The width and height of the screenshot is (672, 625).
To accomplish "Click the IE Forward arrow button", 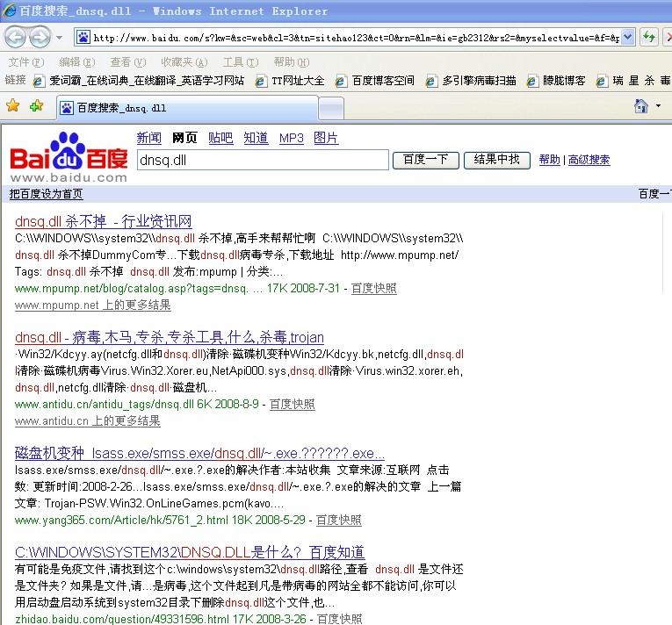I will (x=40, y=37).
